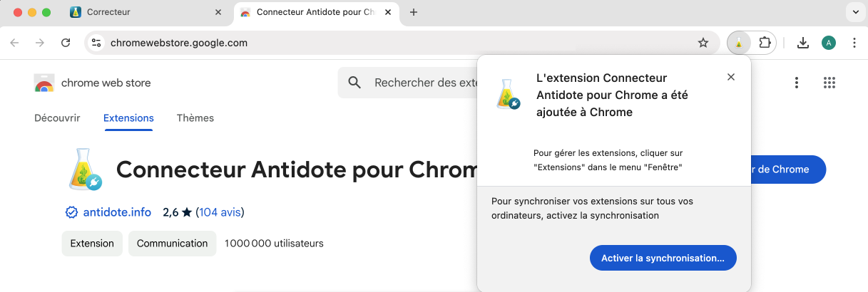Click the green profile avatar

pos(828,43)
